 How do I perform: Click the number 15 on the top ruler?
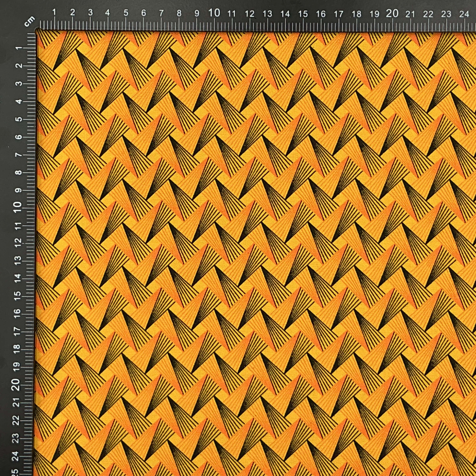[303, 14]
